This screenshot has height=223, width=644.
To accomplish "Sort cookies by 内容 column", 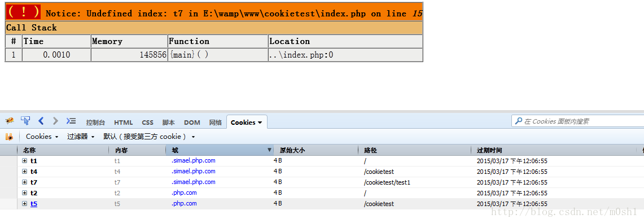I will (x=138, y=150).
